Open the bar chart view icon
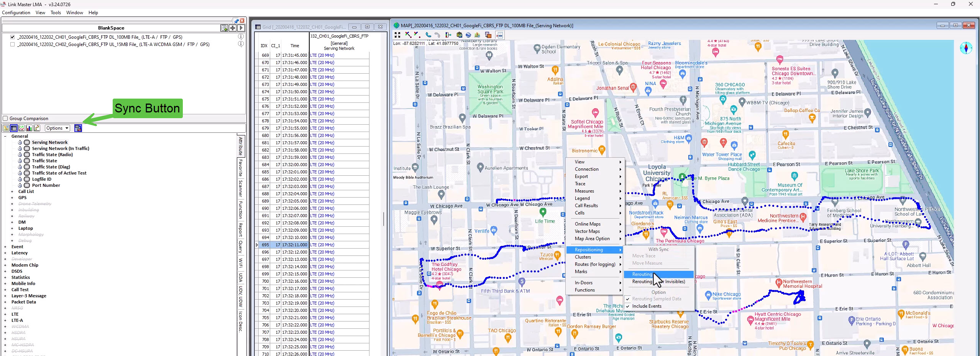This screenshot has width=980, height=356. point(29,128)
